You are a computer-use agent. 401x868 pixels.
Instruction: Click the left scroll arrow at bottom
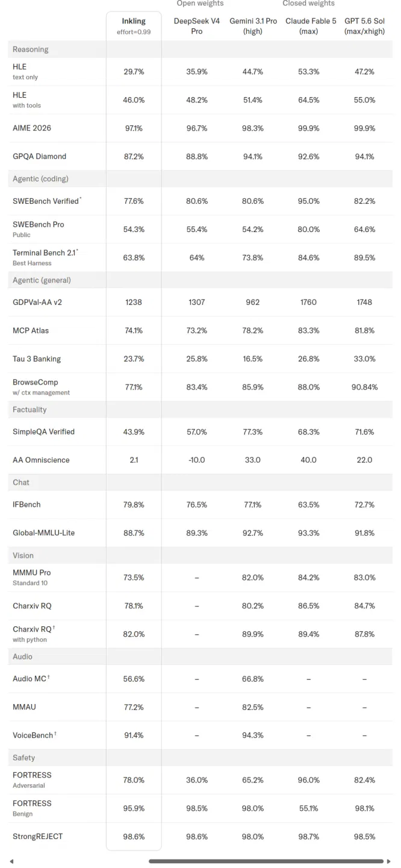coord(11,861)
